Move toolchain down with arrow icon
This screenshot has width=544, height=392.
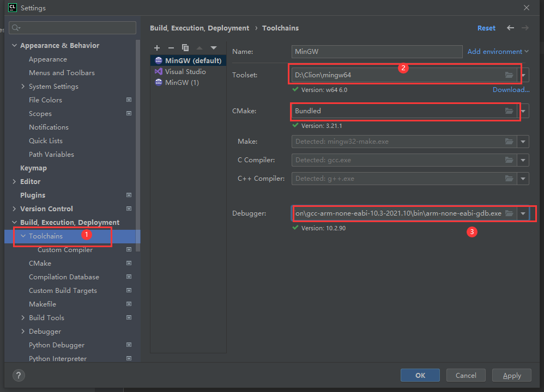click(x=214, y=48)
